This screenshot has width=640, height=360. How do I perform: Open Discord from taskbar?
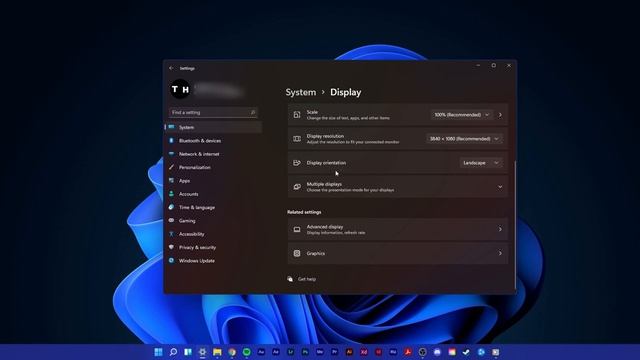coord(437,352)
